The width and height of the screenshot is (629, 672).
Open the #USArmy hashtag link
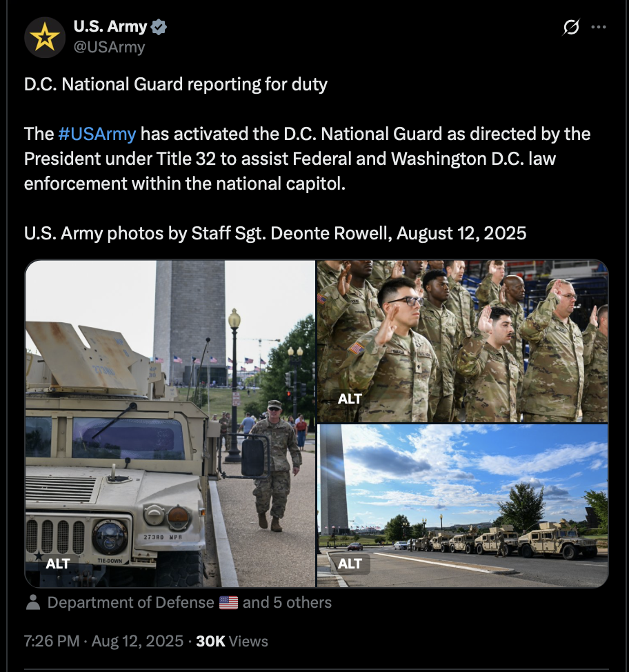coord(97,134)
